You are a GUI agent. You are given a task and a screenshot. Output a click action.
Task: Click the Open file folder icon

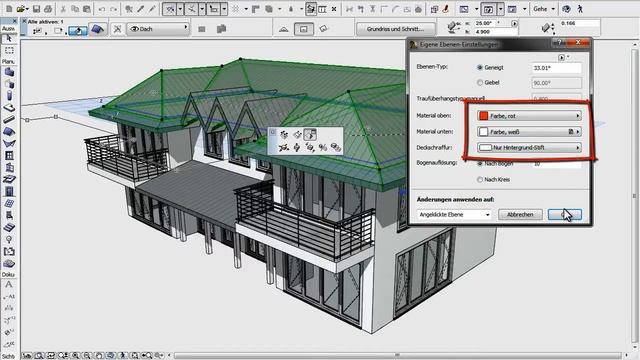[x=21, y=9]
